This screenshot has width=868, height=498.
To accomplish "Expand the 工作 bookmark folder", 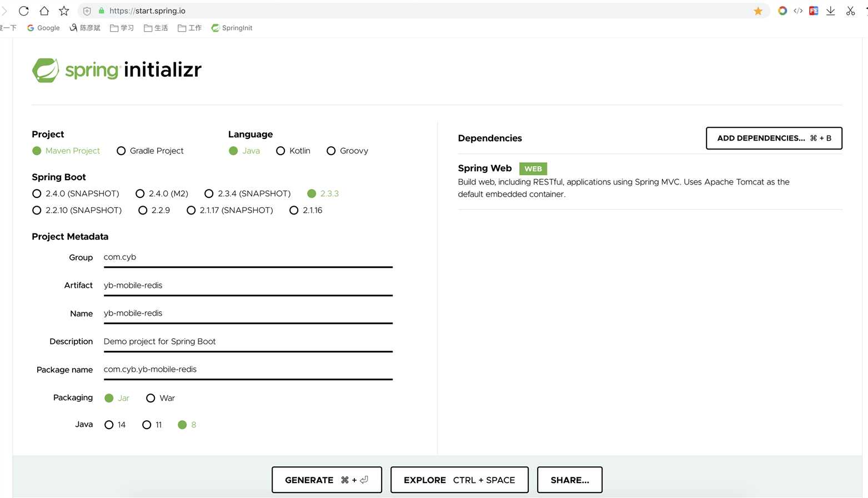I will pos(189,28).
